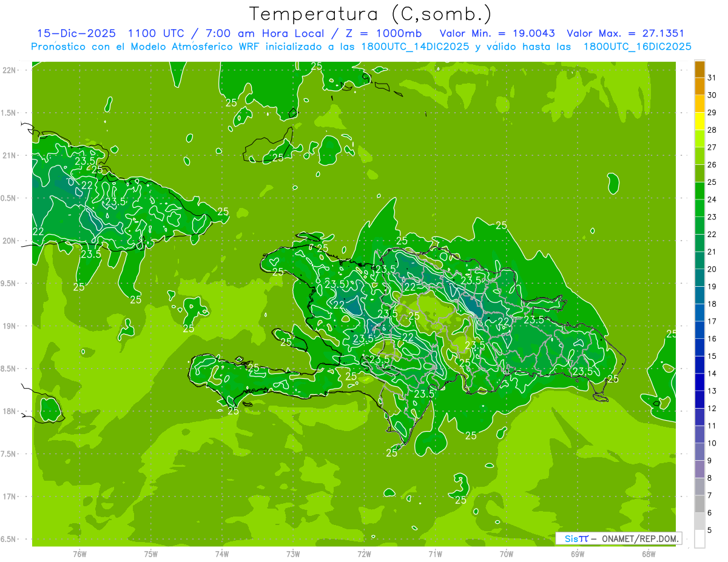
Task: Click the colorbar segment between 25 and 26
Action: (699, 173)
